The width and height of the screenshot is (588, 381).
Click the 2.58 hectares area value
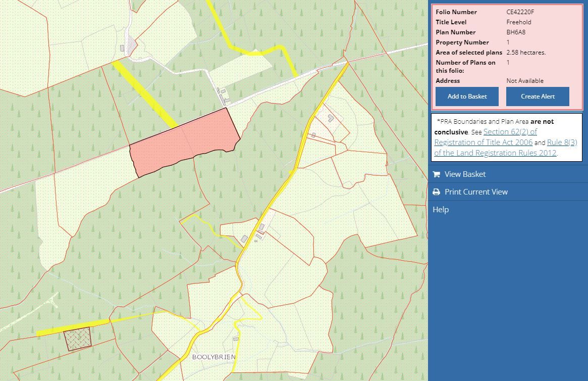click(526, 53)
